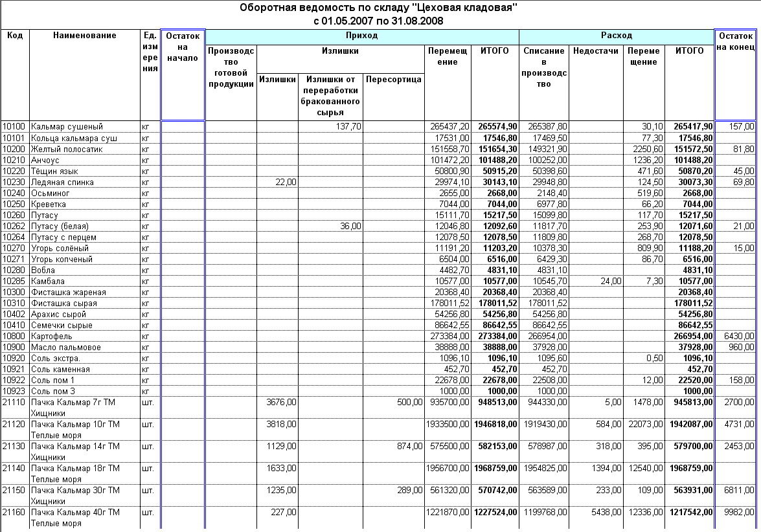761x532 pixels.
Task: Click 'Излишки от переработки бракованного сырья' header
Action: coord(330,97)
